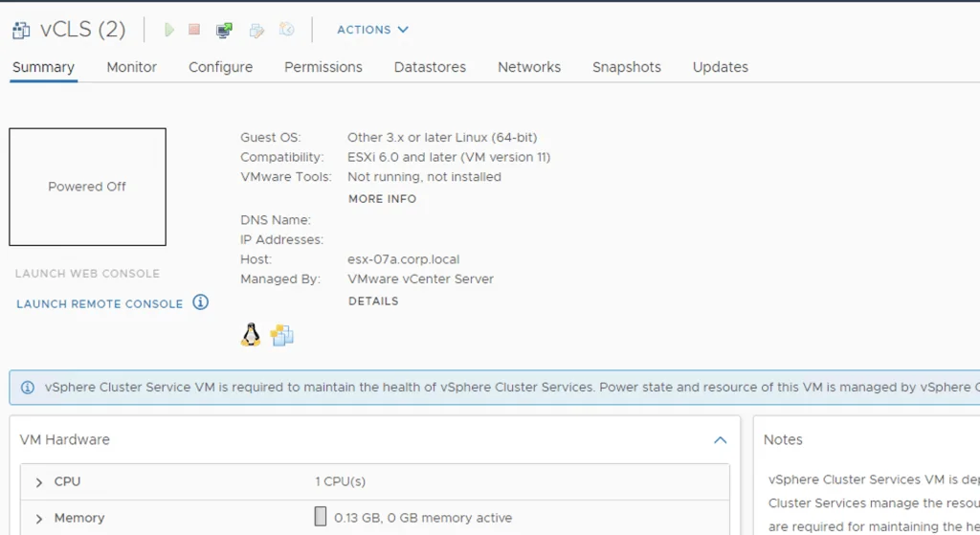Expand the Memory hardware row
The width and height of the screenshot is (980, 535).
[x=38, y=519]
